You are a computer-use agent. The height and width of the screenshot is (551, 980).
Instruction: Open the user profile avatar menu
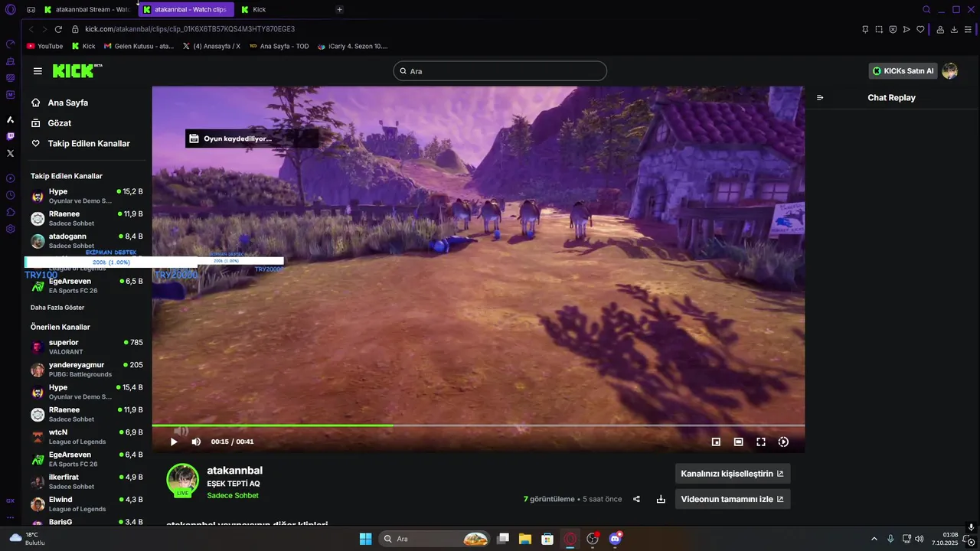click(x=950, y=71)
